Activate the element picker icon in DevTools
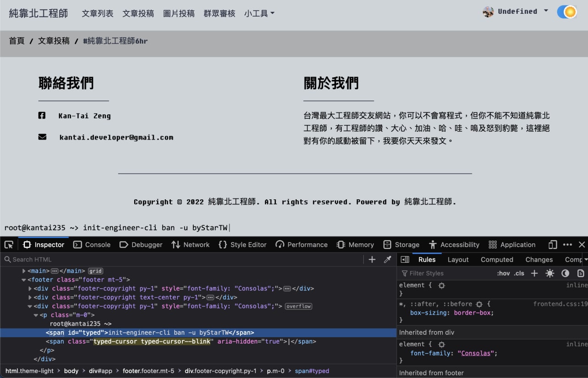This screenshot has height=378, width=588. pos(9,245)
